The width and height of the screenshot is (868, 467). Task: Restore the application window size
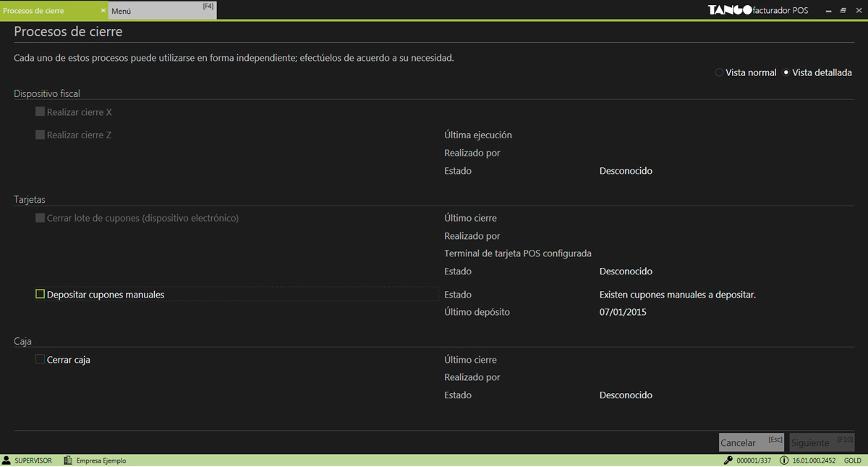(843, 11)
